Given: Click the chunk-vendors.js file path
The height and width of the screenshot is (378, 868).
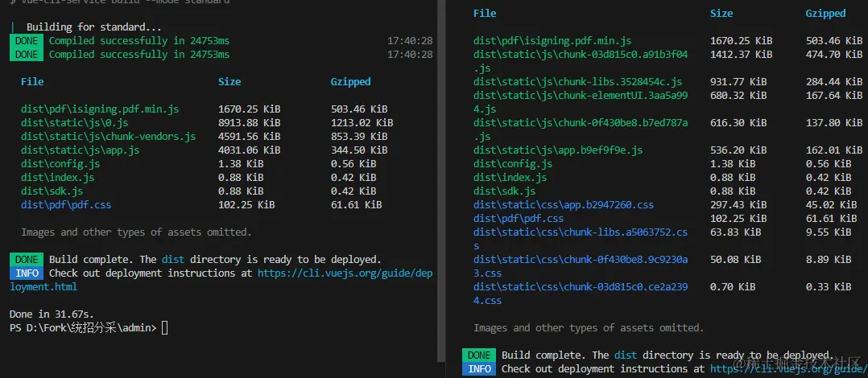Looking at the screenshot, I should point(108,137).
